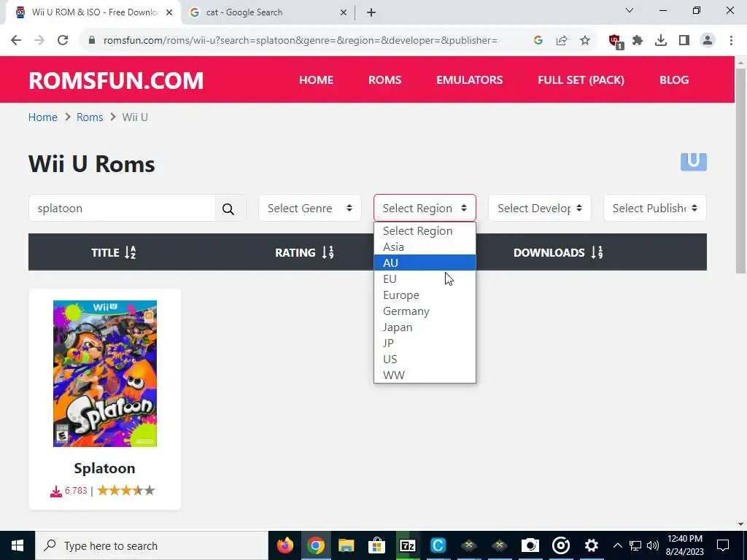This screenshot has height=560, width=747.
Task: Open 7-Zip from the taskbar
Action: coord(407,545)
